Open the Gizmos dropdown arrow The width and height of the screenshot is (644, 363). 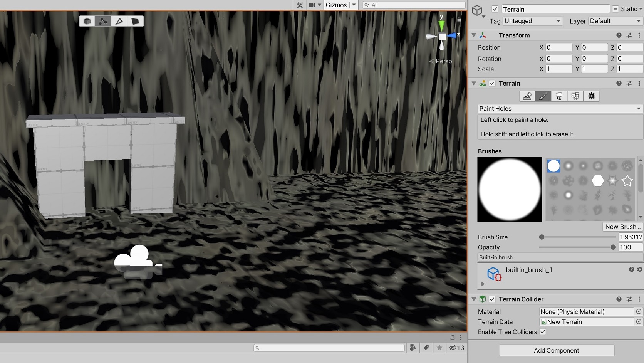pos(354,5)
